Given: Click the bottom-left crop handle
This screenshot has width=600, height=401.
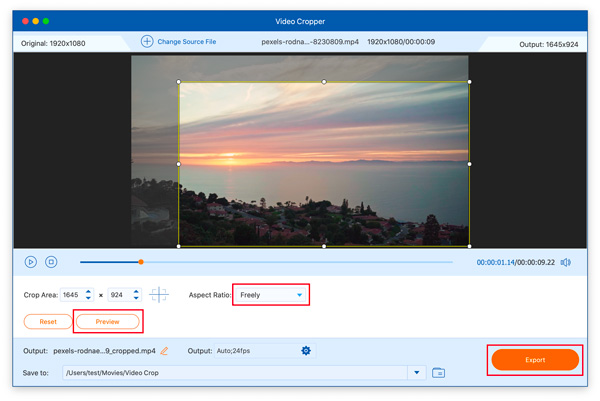Looking at the screenshot, I should [179, 246].
